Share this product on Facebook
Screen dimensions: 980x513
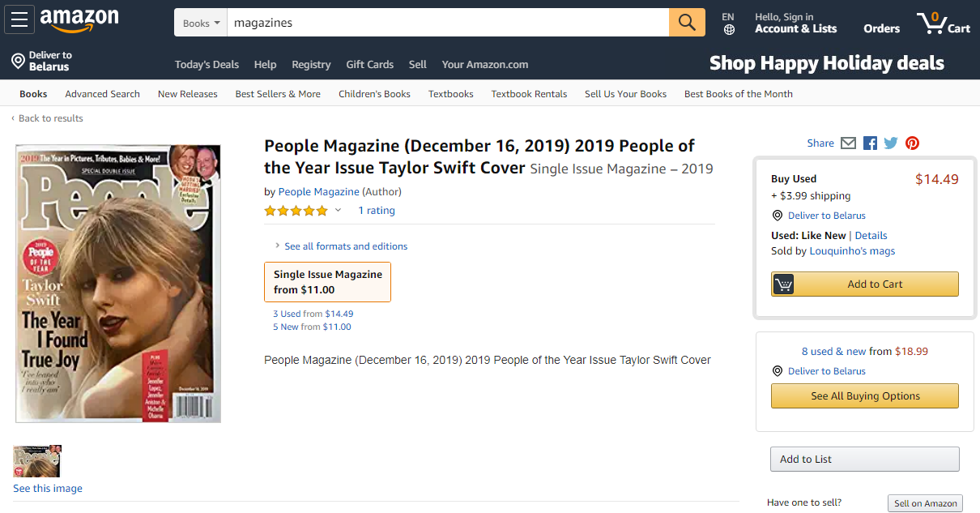(871, 143)
